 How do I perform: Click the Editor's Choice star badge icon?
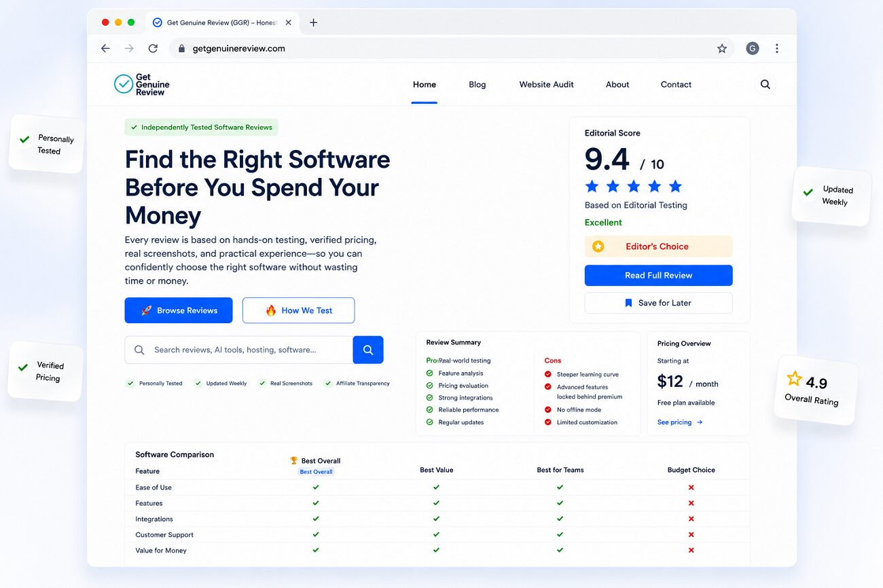[x=598, y=246]
